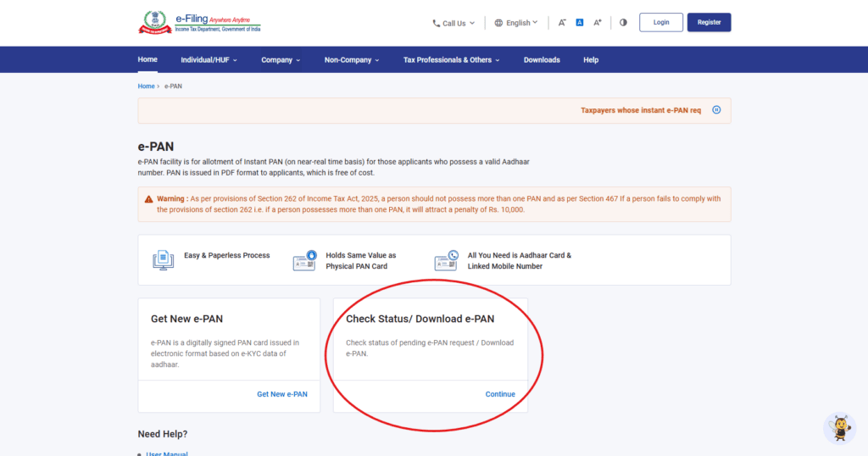
Task: Click 'Easy & Paperless Process' text
Action: pyautogui.click(x=227, y=255)
